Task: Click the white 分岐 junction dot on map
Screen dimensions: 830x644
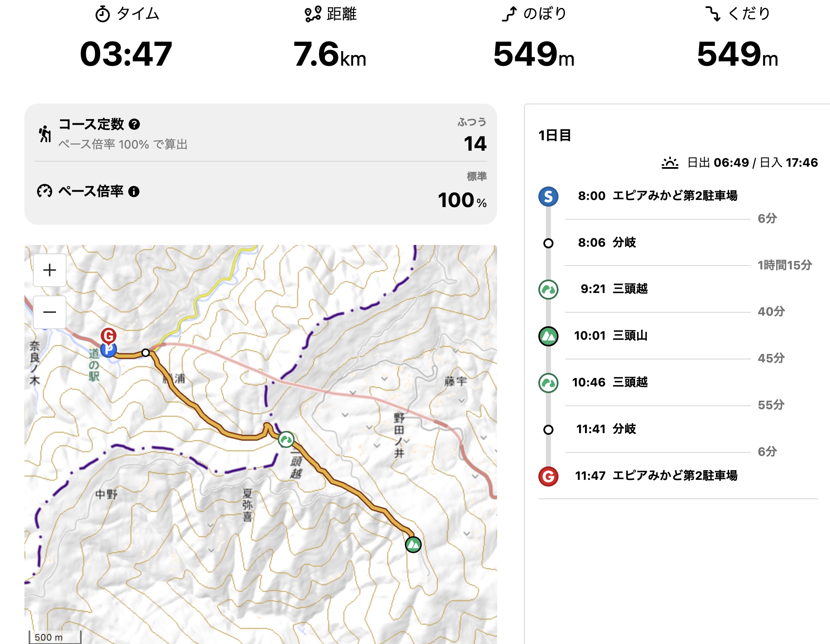Action: click(x=146, y=353)
